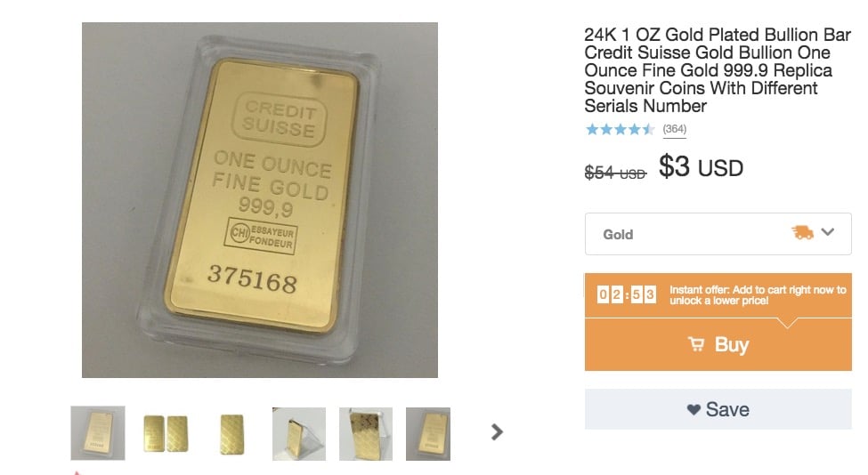Image resolution: width=868 pixels, height=475 pixels.
Task: Click the orange delivery truck icon
Action: (x=802, y=233)
